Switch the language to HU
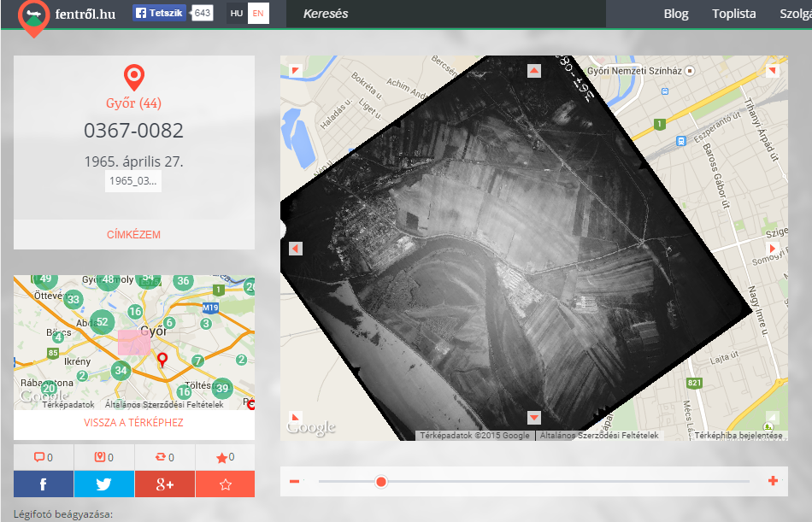Image resolution: width=812 pixels, height=522 pixels. click(237, 14)
